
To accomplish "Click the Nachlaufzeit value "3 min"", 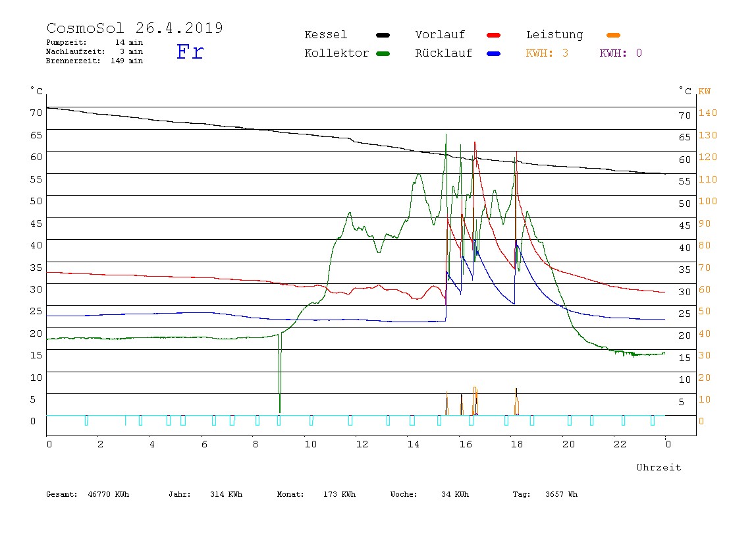I will click(131, 51).
